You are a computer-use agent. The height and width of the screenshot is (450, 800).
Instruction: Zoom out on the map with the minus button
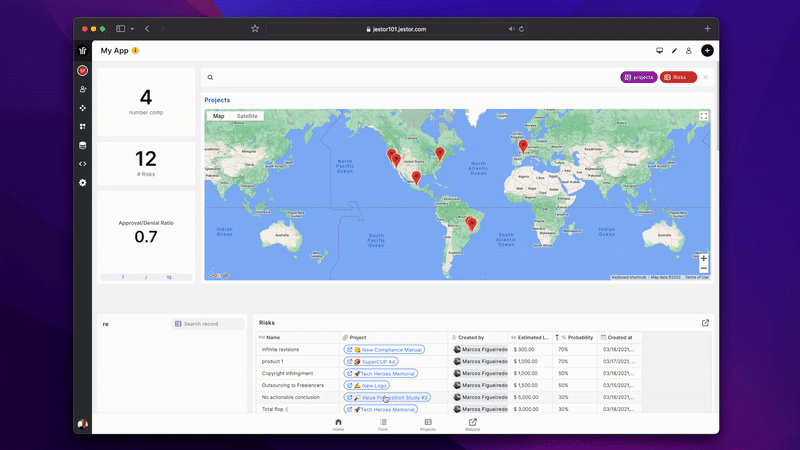[x=704, y=268]
